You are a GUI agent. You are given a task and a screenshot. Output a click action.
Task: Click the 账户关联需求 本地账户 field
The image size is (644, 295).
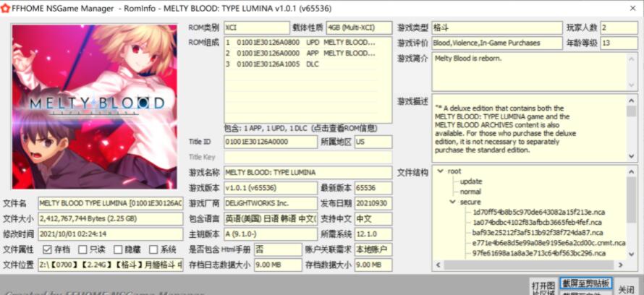[x=373, y=249]
